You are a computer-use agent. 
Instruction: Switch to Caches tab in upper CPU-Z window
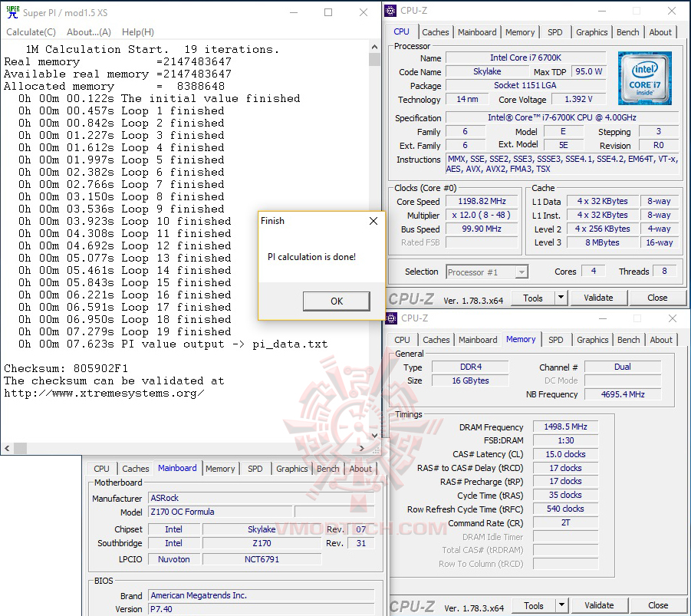[x=435, y=32]
